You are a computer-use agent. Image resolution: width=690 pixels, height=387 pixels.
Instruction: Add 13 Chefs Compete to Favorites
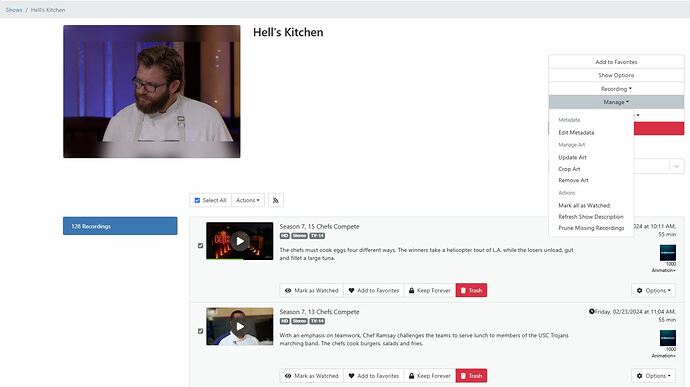coord(374,376)
